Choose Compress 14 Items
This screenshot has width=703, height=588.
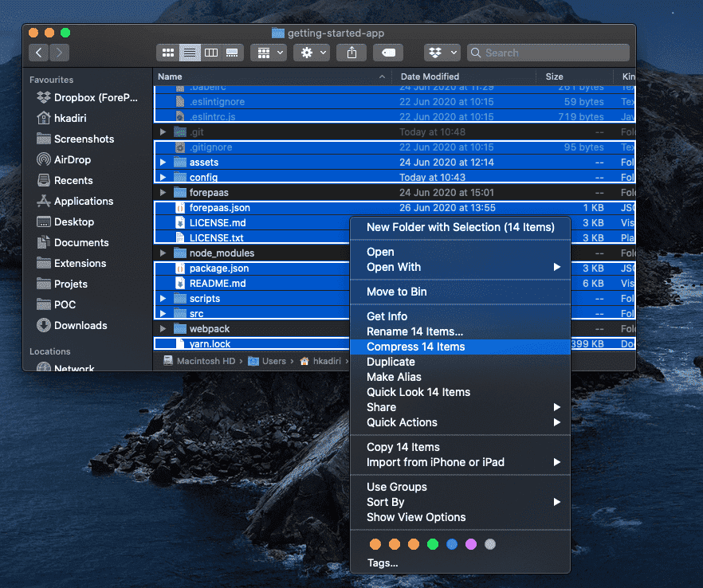pos(460,347)
